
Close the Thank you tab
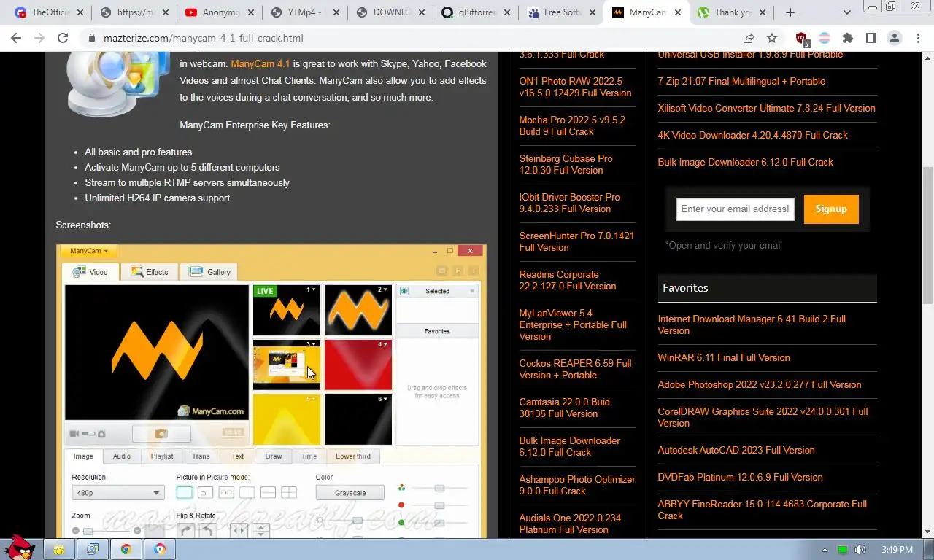tap(763, 12)
